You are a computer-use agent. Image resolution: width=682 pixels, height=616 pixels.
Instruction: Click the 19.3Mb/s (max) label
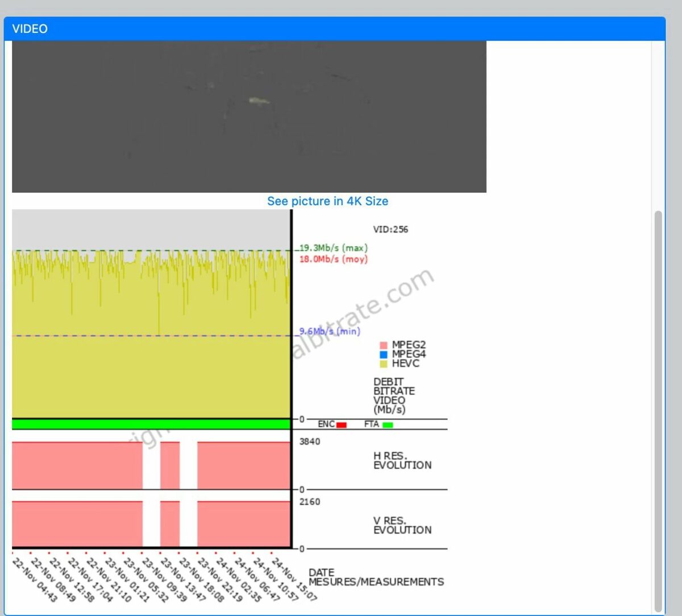coord(334,248)
